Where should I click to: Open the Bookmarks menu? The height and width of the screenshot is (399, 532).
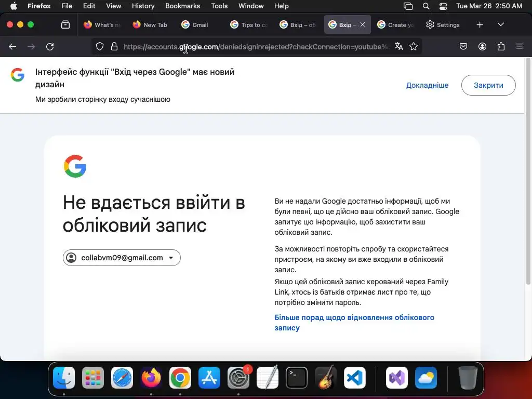pyautogui.click(x=182, y=6)
